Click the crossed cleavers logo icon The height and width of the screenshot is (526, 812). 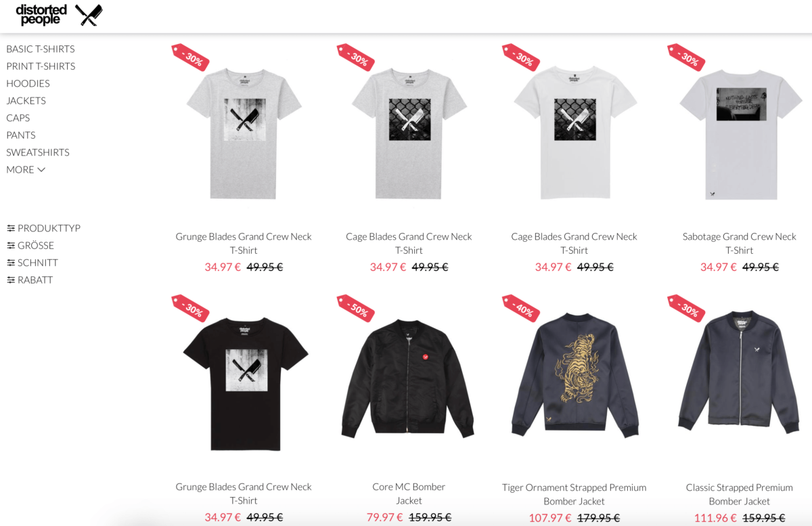(89, 15)
